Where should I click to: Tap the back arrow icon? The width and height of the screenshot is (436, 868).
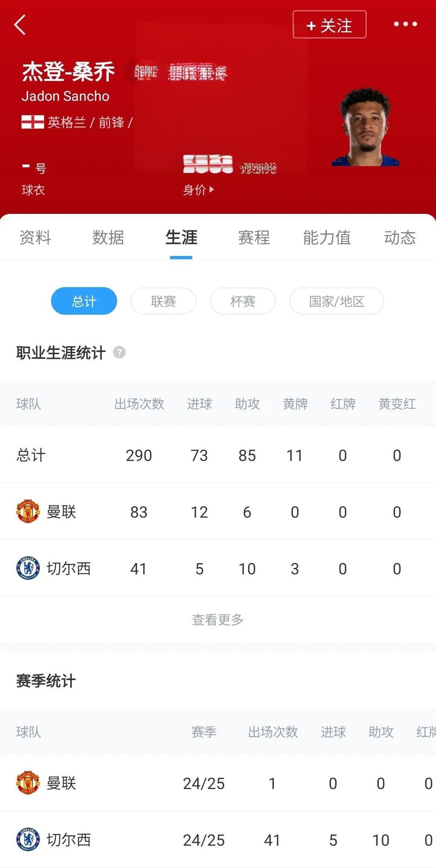[x=20, y=25]
